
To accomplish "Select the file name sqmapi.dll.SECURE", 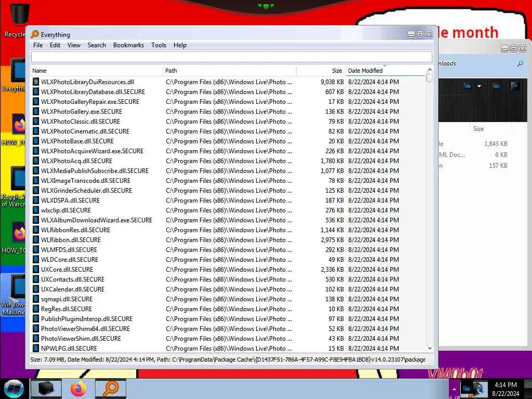I will coord(67,299).
